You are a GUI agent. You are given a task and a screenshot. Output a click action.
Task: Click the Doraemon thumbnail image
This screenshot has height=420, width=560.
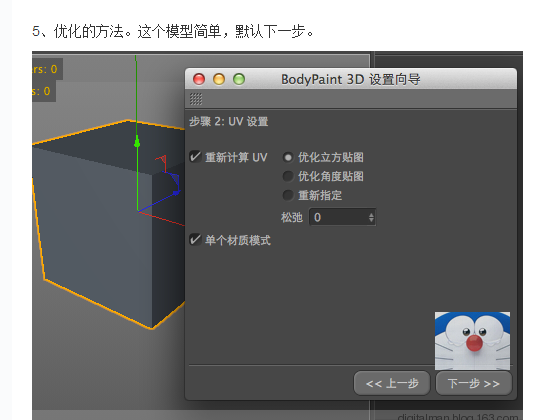coord(472,341)
